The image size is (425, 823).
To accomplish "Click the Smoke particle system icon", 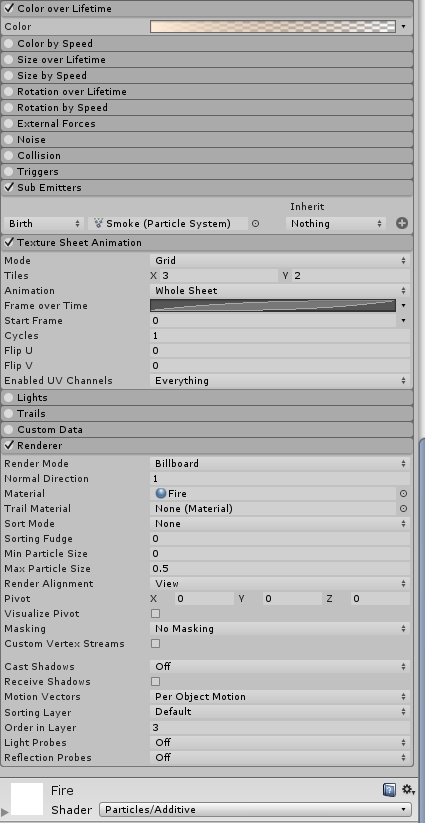I will [x=99, y=224].
